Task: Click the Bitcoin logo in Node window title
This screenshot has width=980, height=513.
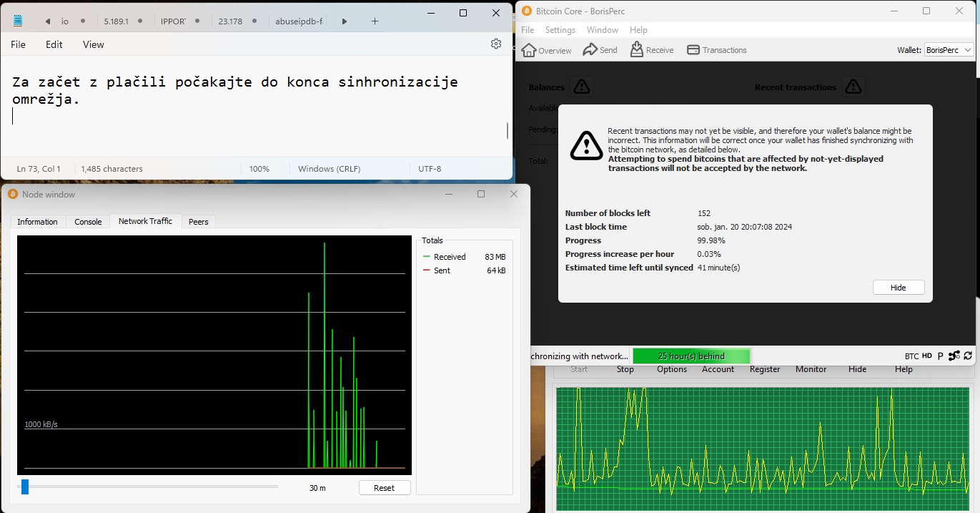Action: point(13,194)
